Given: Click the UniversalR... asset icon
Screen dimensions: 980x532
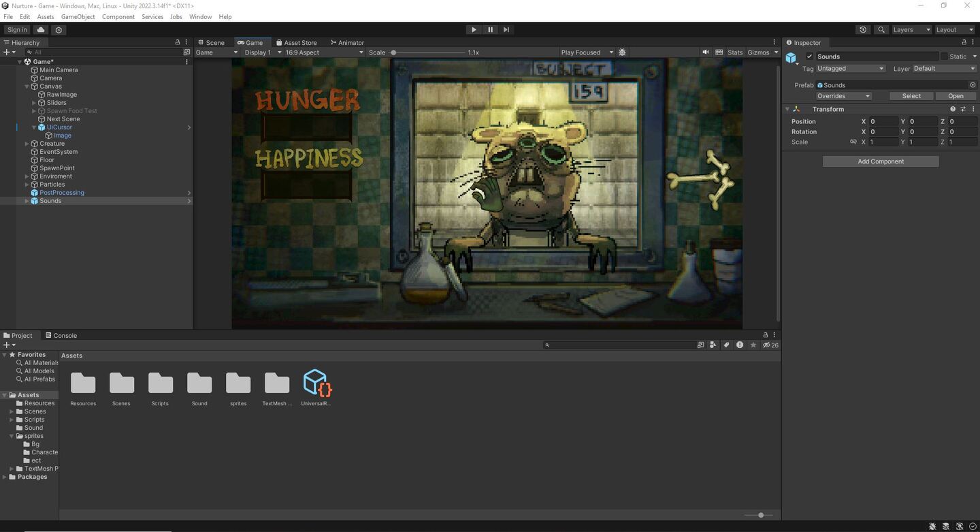Looking at the screenshot, I should tap(316, 384).
